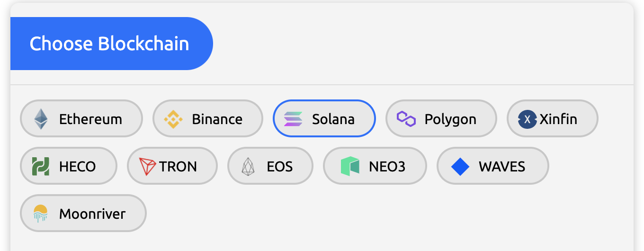
Task: Click the green HECO logo icon
Action: point(41,166)
